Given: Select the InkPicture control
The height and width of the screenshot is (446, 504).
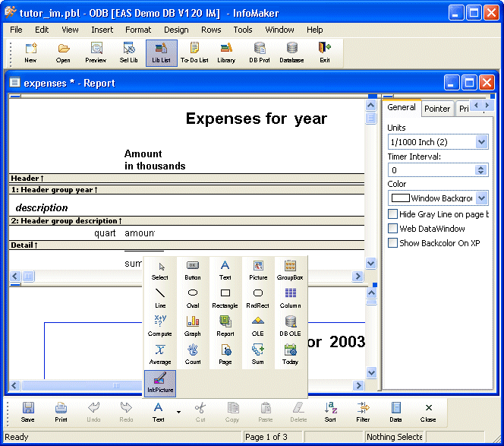Looking at the screenshot, I should (x=160, y=383).
